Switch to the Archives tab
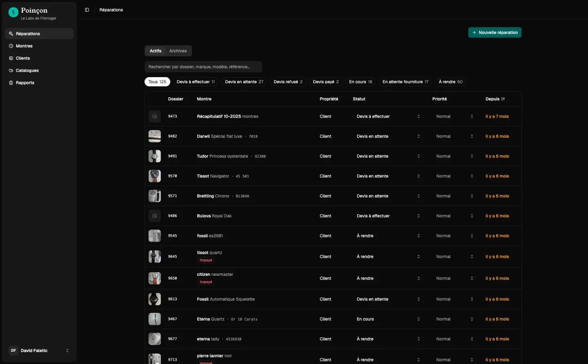The image size is (588, 364). [178, 51]
